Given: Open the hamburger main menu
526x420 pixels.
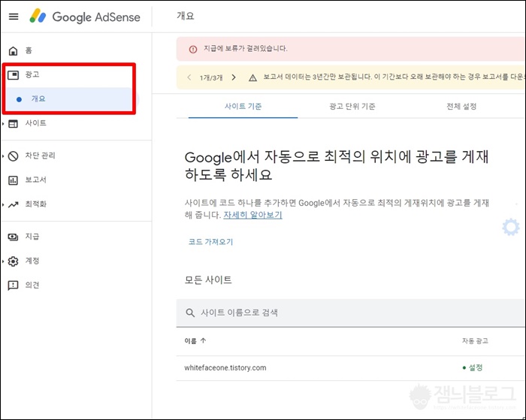Looking at the screenshot, I should (14, 17).
